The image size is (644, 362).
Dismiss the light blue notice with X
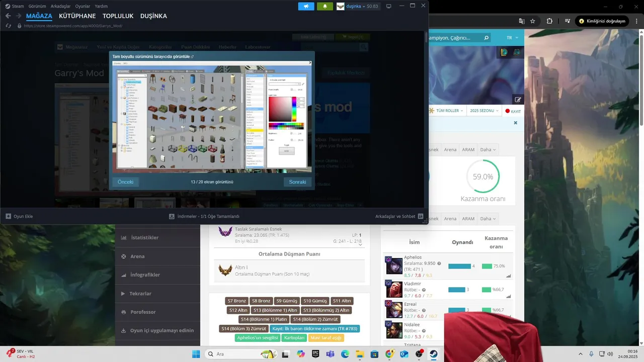pyautogui.click(x=515, y=123)
